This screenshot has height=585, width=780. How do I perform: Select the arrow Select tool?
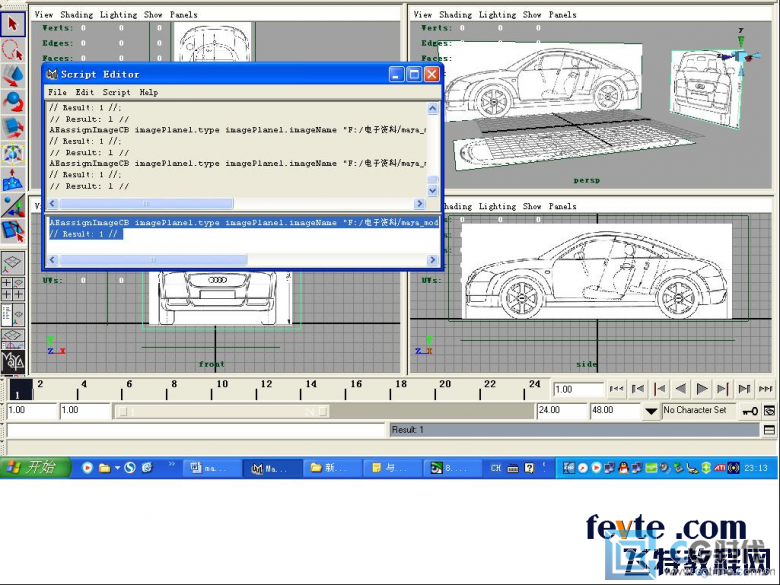13,24
